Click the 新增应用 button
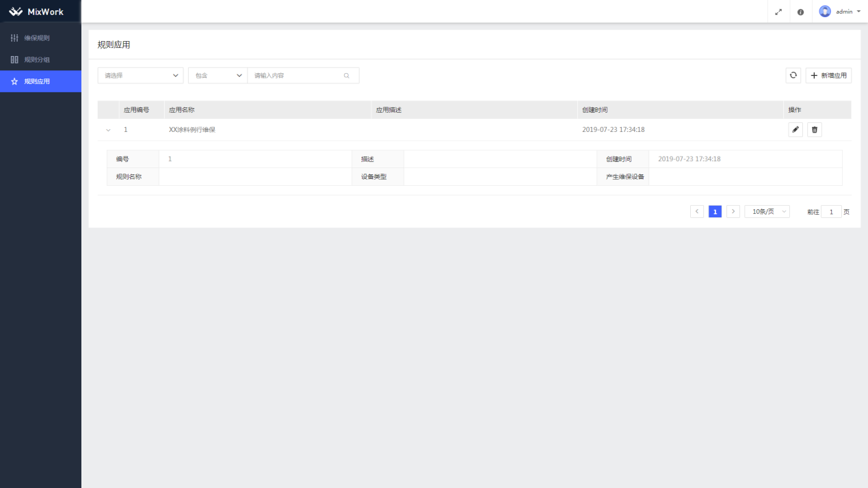The image size is (868, 488). pos(828,75)
